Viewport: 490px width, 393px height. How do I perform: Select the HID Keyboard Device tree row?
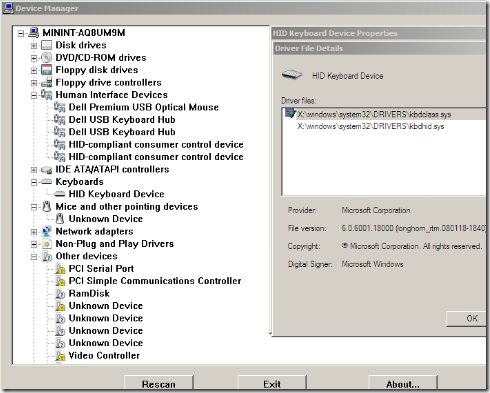point(116,194)
